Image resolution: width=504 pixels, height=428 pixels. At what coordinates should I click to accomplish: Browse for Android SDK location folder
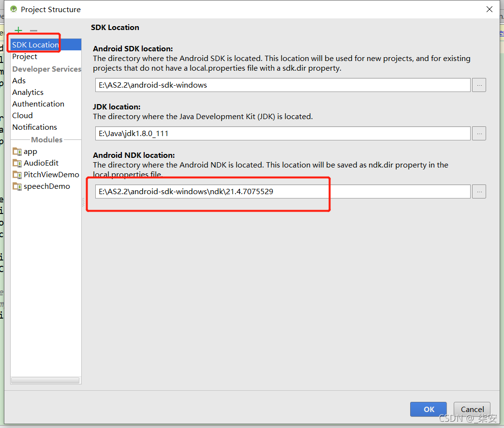(479, 85)
